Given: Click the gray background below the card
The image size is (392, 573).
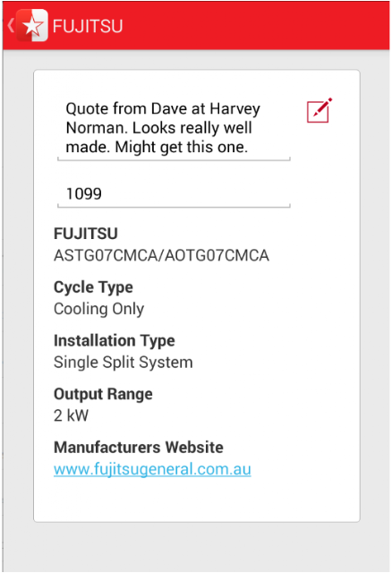Looking at the screenshot, I should coord(197,547).
